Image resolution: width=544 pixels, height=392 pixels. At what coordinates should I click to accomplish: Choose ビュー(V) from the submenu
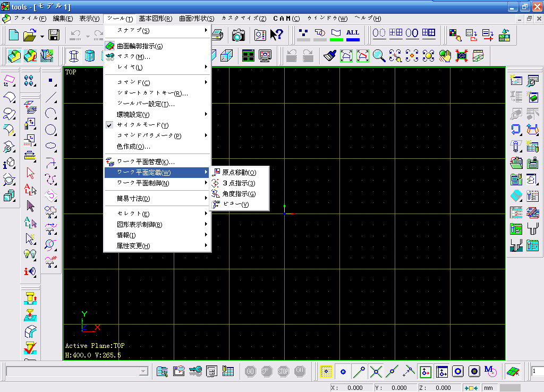240,204
